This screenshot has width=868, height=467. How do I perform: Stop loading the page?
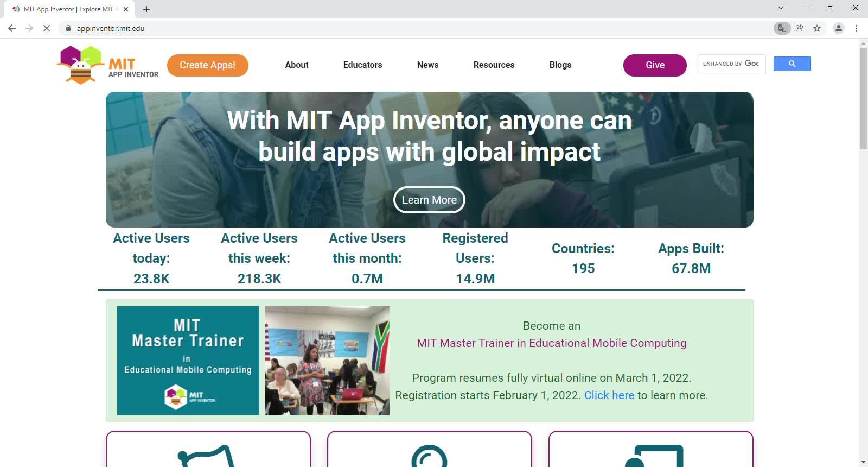pos(47,28)
